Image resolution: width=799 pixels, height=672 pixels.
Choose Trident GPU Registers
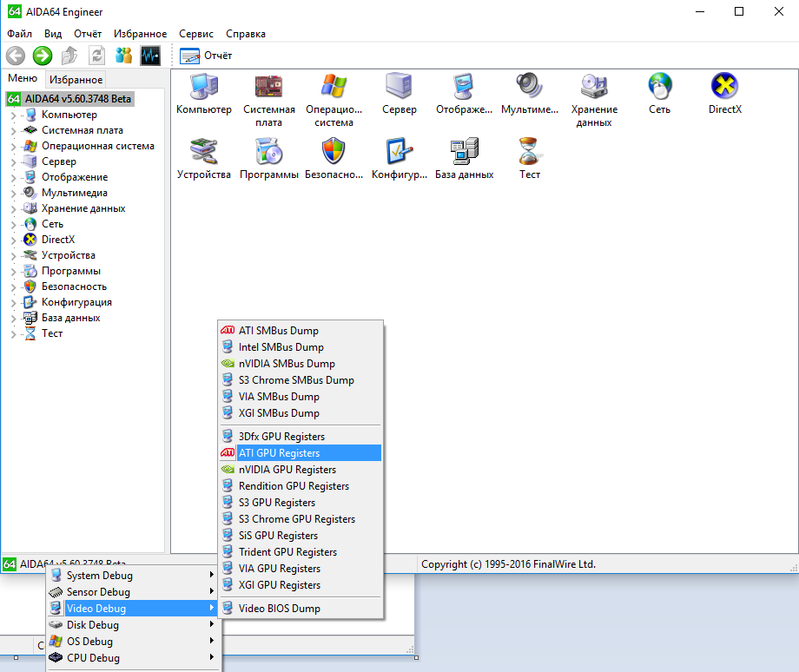point(300,552)
